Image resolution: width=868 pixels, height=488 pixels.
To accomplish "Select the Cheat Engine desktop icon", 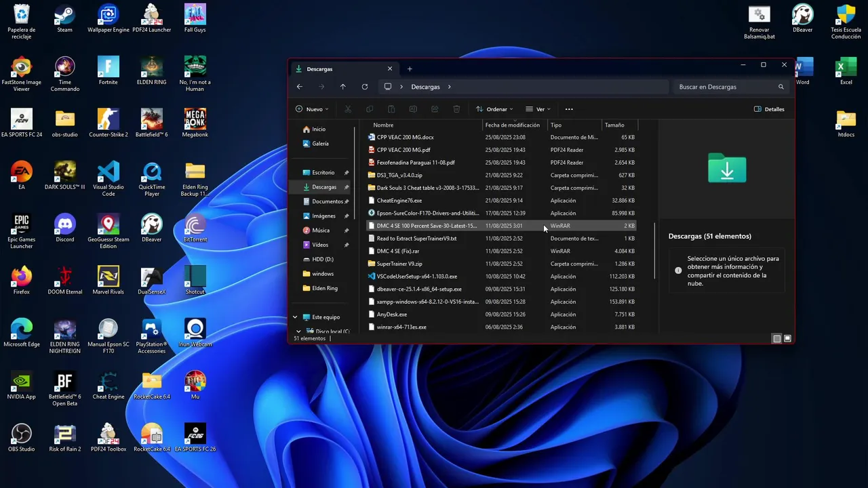I will [x=108, y=385].
